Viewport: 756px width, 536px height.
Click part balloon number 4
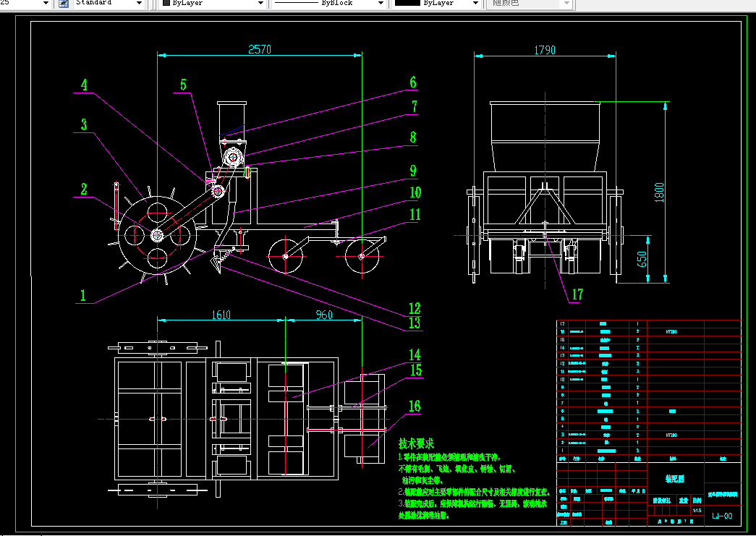(85, 85)
